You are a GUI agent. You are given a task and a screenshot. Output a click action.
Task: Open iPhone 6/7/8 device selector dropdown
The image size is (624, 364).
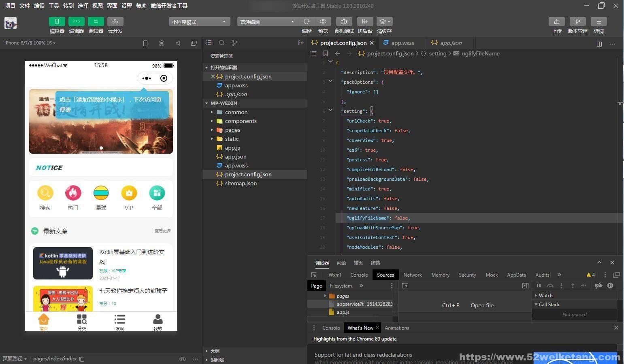(x=30, y=43)
